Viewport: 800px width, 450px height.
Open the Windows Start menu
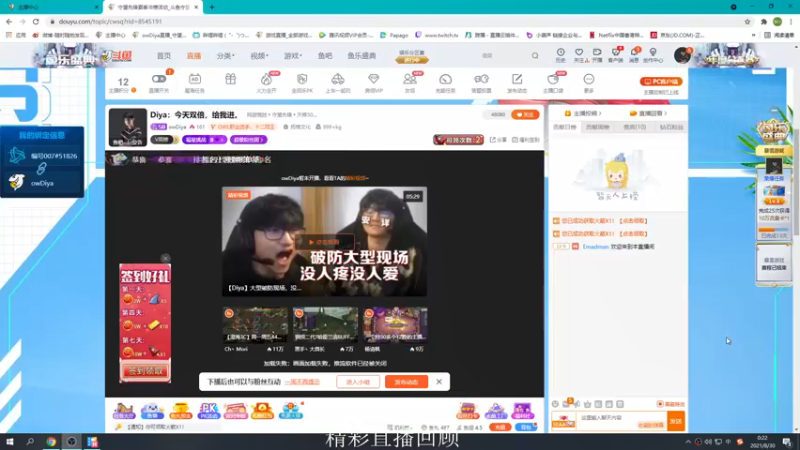tap(10, 442)
